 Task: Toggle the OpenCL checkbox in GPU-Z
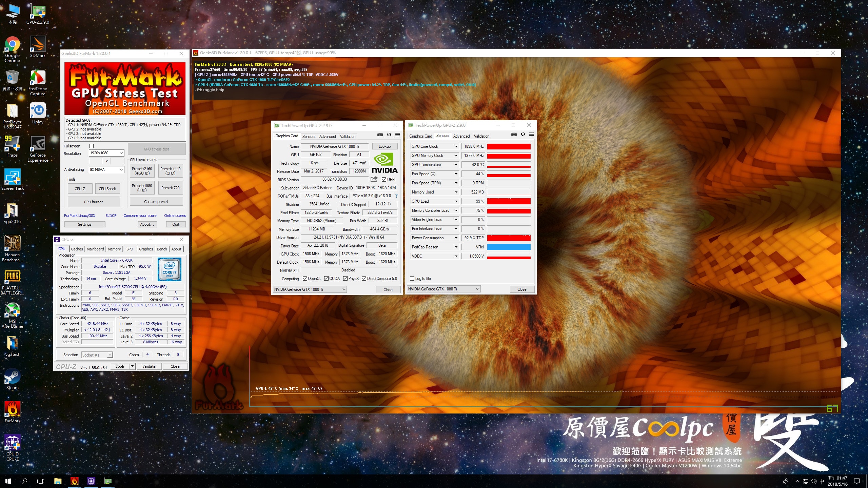tap(305, 279)
